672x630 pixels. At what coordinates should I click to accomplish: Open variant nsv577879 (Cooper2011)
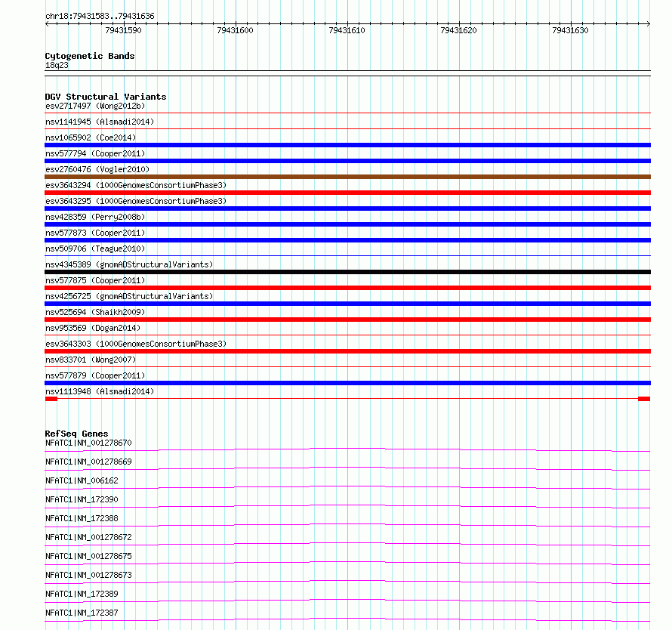coord(95,375)
